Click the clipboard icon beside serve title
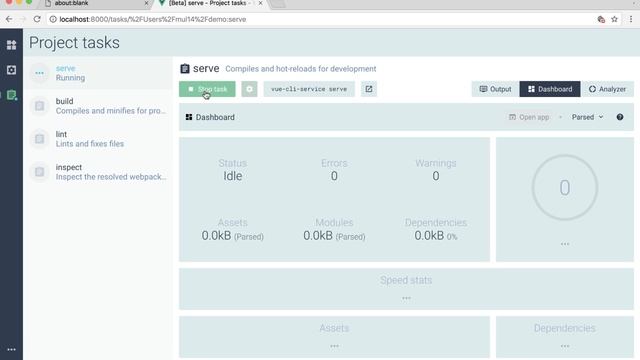This screenshot has height=360, width=640. [x=185, y=69]
